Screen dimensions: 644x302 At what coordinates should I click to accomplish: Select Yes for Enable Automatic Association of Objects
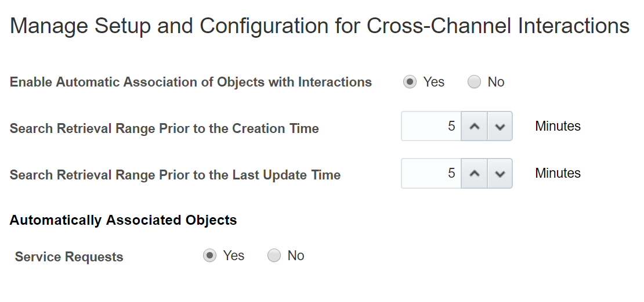[410, 82]
